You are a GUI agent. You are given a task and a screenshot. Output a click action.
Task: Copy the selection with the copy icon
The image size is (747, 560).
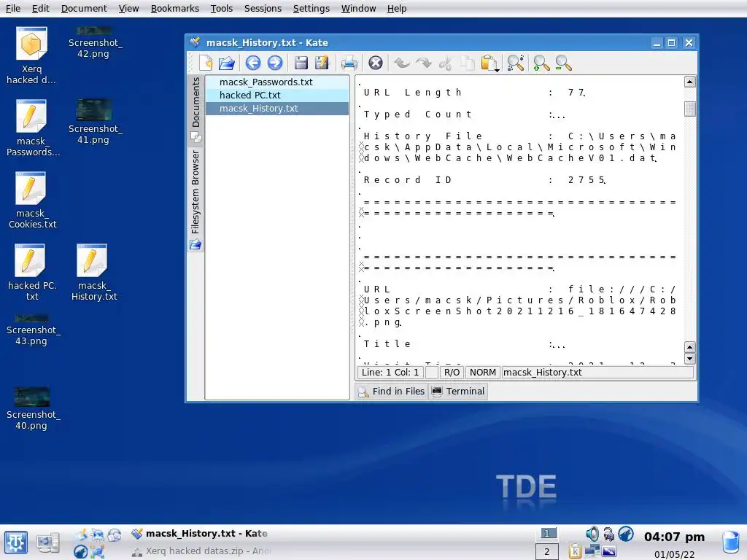(x=468, y=63)
